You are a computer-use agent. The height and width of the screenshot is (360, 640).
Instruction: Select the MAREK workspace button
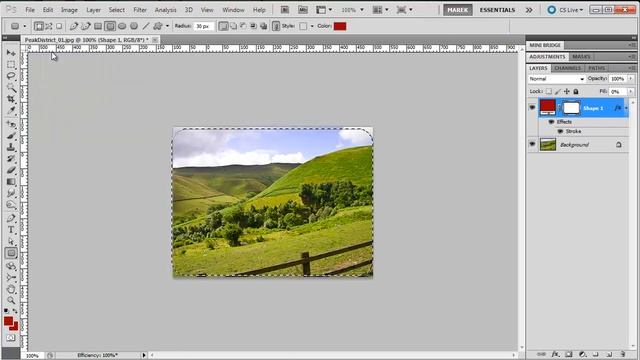tap(458, 10)
